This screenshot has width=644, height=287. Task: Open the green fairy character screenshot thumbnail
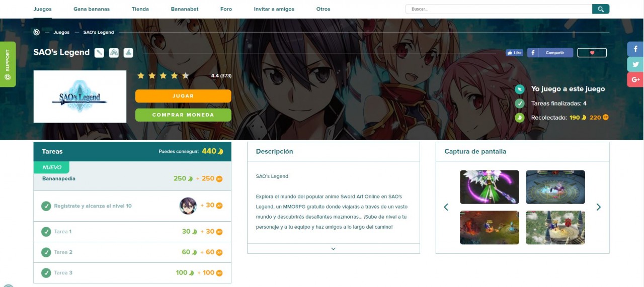click(x=490, y=187)
